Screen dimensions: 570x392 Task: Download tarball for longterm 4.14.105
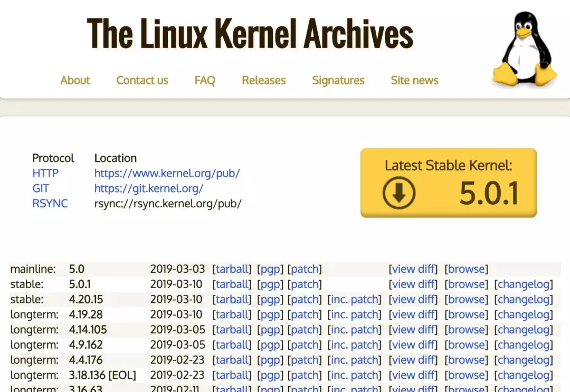coord(232,330)
